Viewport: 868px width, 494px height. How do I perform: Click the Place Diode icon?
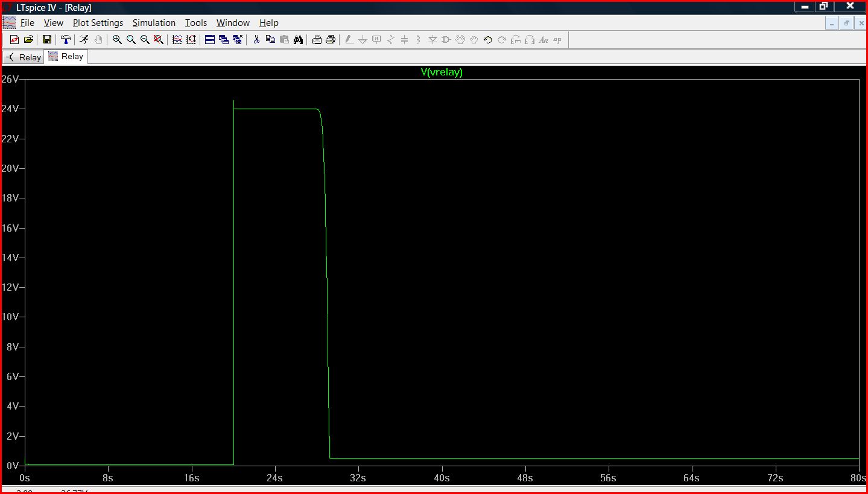point(432,40)
